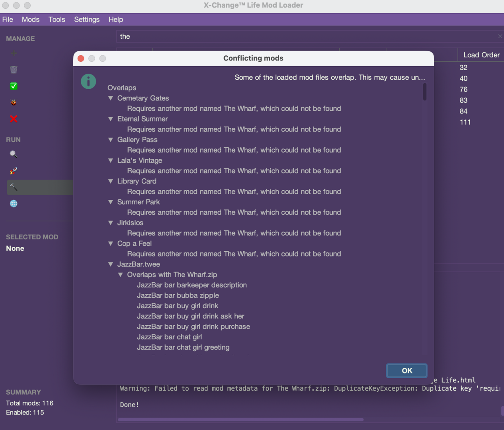Click the 'Total mods: 116' summary text
The width and height of the screenshot is (504, 430).
point(29,403)
